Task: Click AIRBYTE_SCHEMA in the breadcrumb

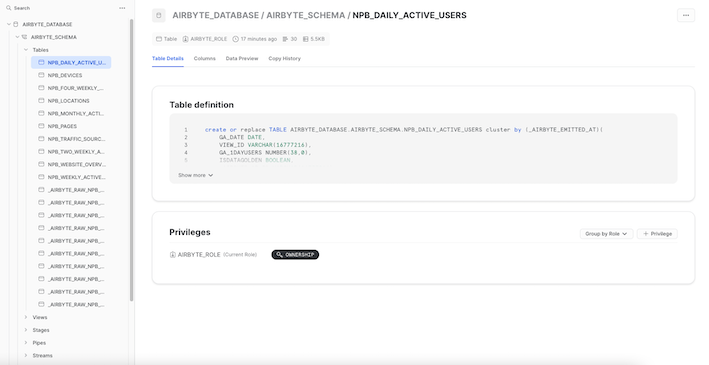Action: [306, 15]
